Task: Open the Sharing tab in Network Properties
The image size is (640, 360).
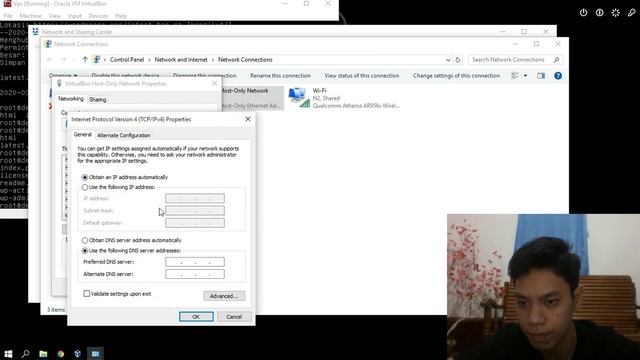Action: tap(98, 100)
